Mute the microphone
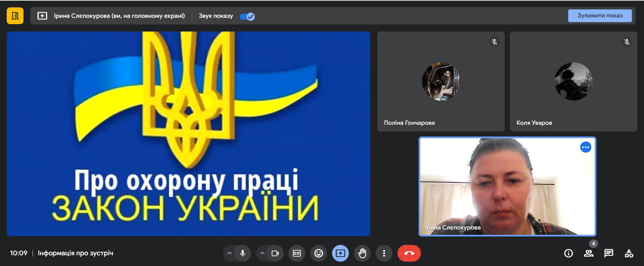Image resolution: width=644 pixels, height=266 pixels. click(243, 253)
